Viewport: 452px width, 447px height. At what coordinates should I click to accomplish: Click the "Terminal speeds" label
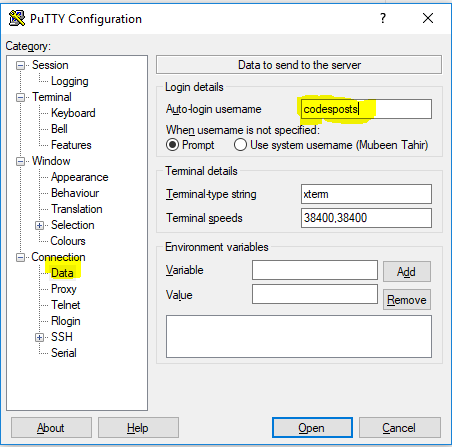[x=204, y=218]
